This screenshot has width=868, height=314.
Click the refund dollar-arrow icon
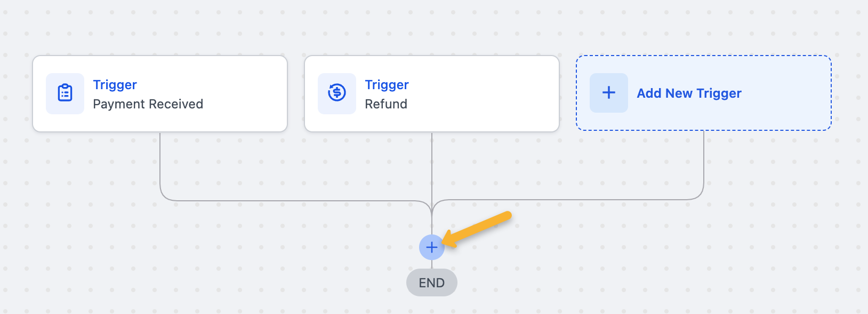coord(337,93)
